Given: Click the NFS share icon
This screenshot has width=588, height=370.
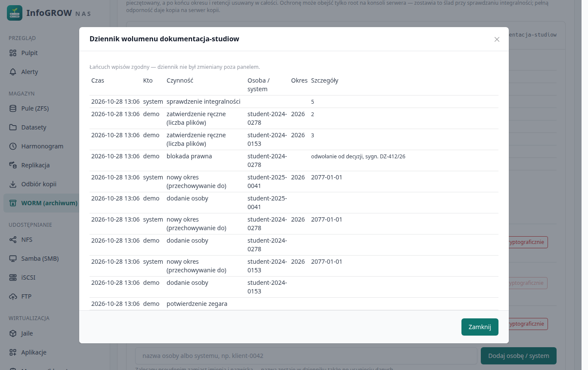Looking at the screenshot, I should coord(13,240).
